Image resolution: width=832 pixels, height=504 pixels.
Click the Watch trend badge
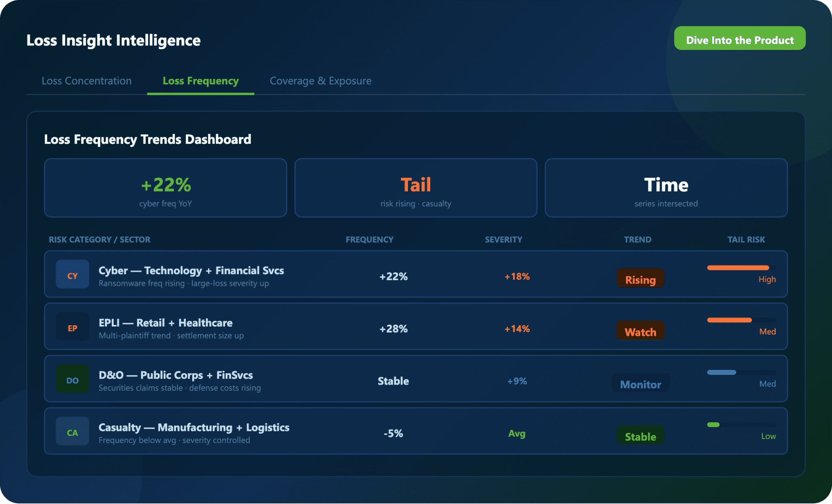[x=640, y=331]
